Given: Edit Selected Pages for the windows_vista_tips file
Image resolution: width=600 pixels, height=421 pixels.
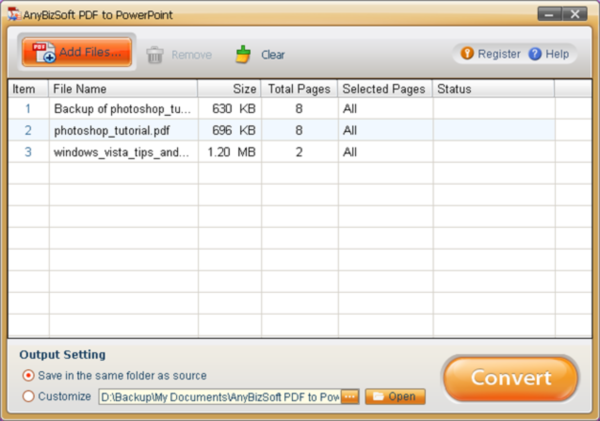Looking at the screenshot, I should 384,152.
